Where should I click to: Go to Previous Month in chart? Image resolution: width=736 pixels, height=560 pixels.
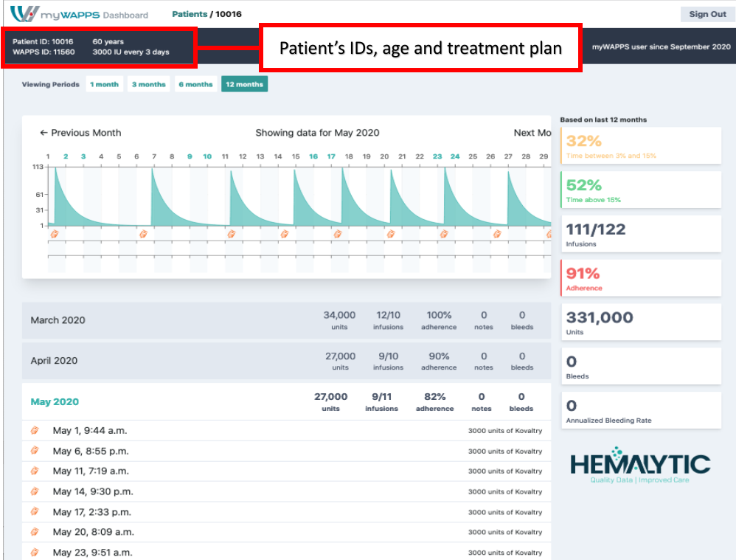[x=80, y=133]
